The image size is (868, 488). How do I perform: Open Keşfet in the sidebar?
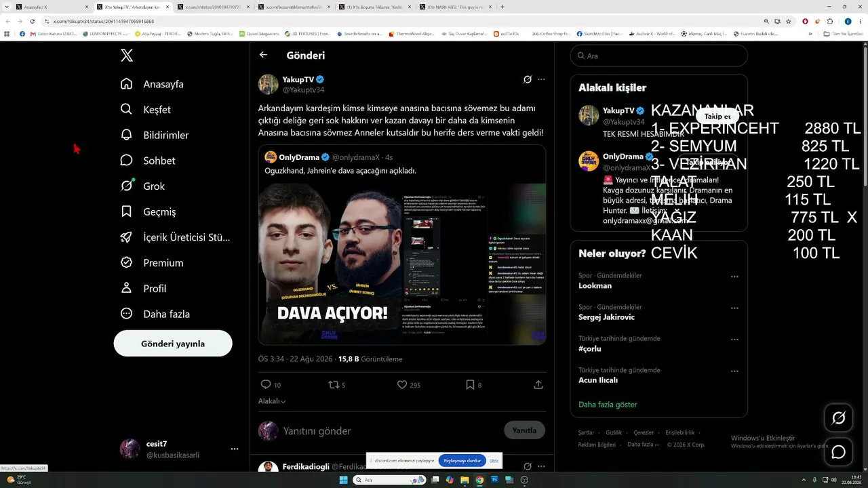tap(145, 110)
